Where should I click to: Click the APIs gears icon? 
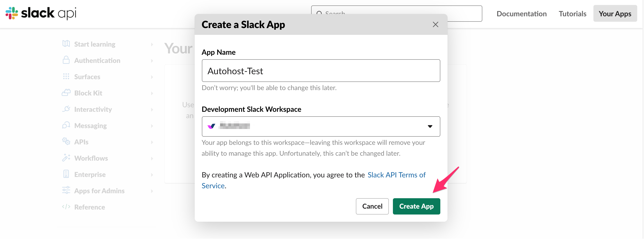pos(66,141)
